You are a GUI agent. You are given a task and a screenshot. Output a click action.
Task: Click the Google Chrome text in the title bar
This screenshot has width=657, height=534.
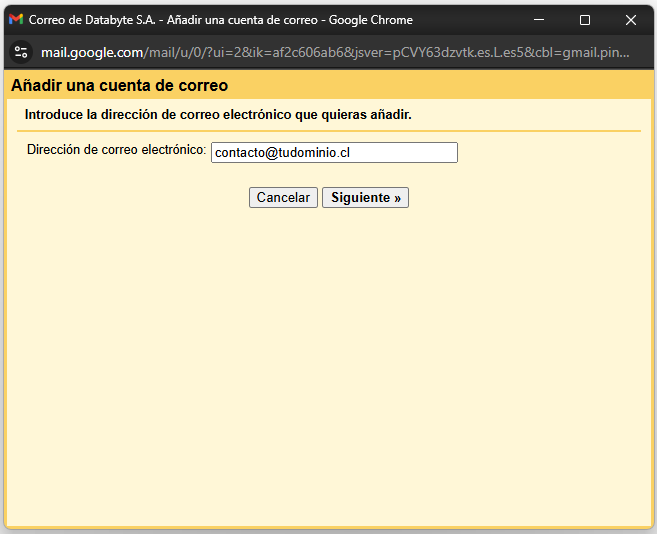[x=370, y=20]
